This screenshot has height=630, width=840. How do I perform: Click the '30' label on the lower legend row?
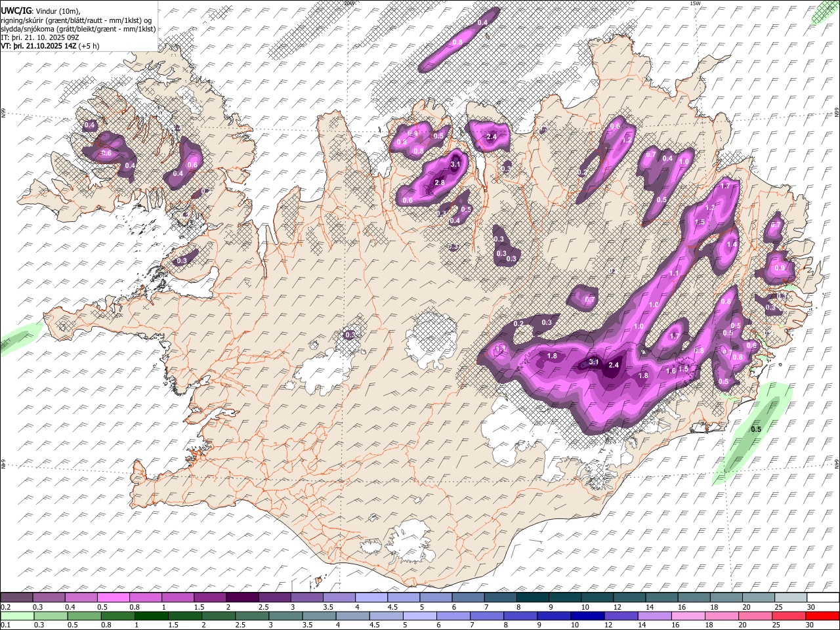(809, 625)
